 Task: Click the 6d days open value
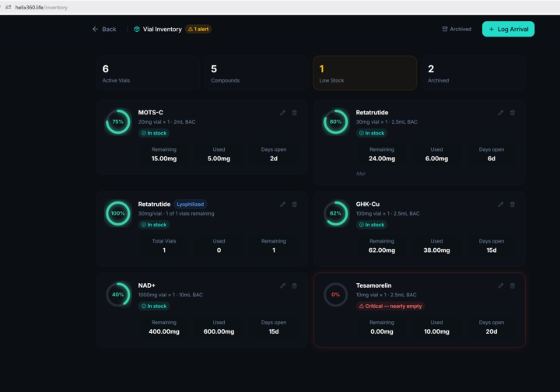(492, 159)
